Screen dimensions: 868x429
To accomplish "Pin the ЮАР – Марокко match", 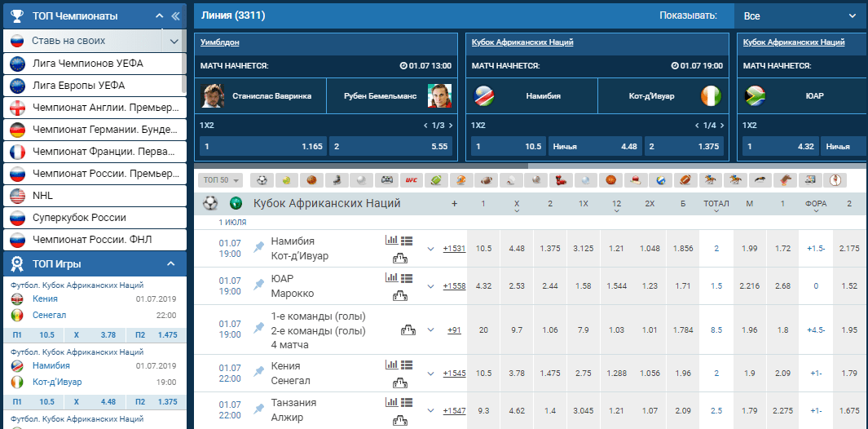I will 258,285.
